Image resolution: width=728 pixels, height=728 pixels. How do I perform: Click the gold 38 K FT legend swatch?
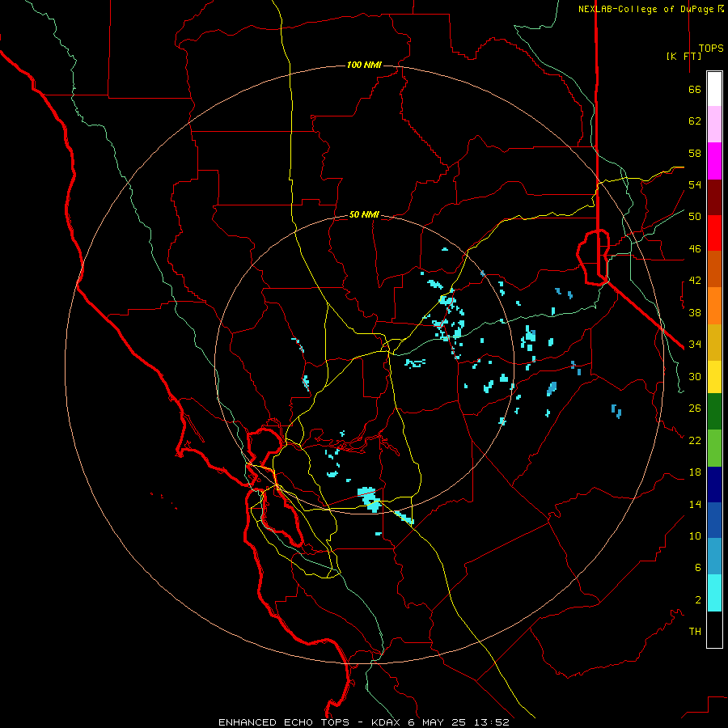714,342
